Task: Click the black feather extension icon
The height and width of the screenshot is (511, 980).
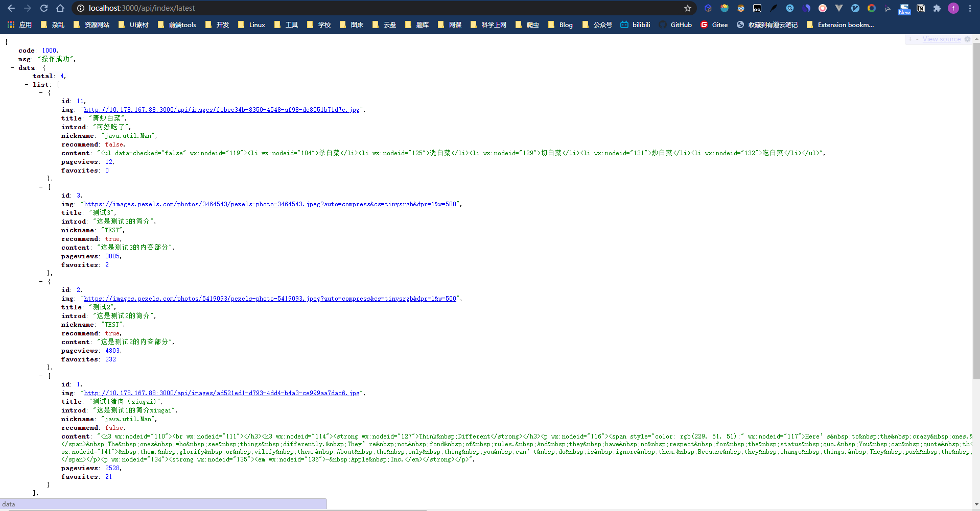Action: [x=774, y=8]
